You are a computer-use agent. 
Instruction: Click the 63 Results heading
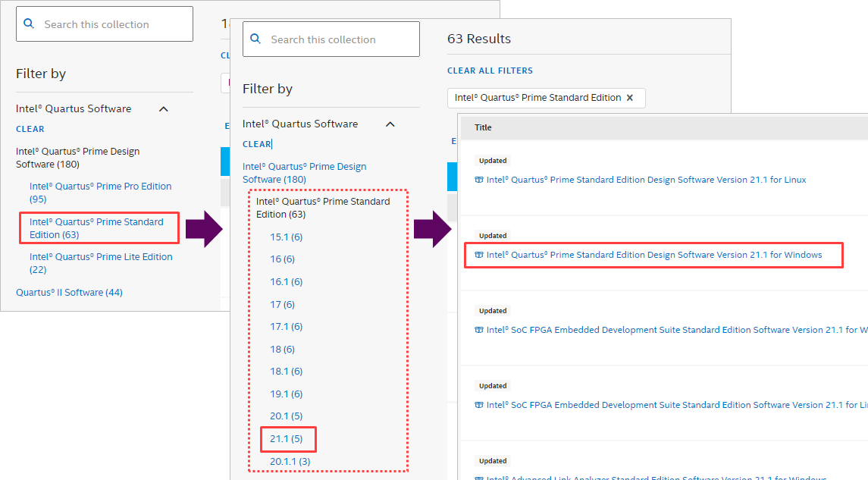click(x=479, y=39)
